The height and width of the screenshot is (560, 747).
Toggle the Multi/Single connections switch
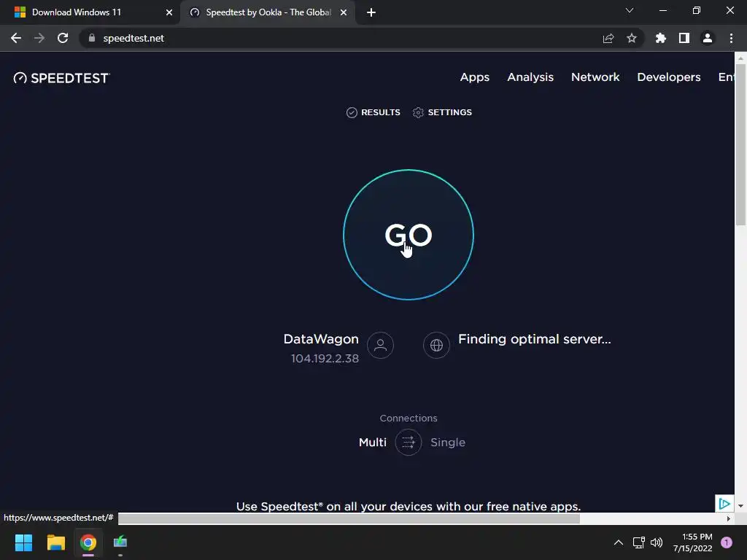click(409, 443)
